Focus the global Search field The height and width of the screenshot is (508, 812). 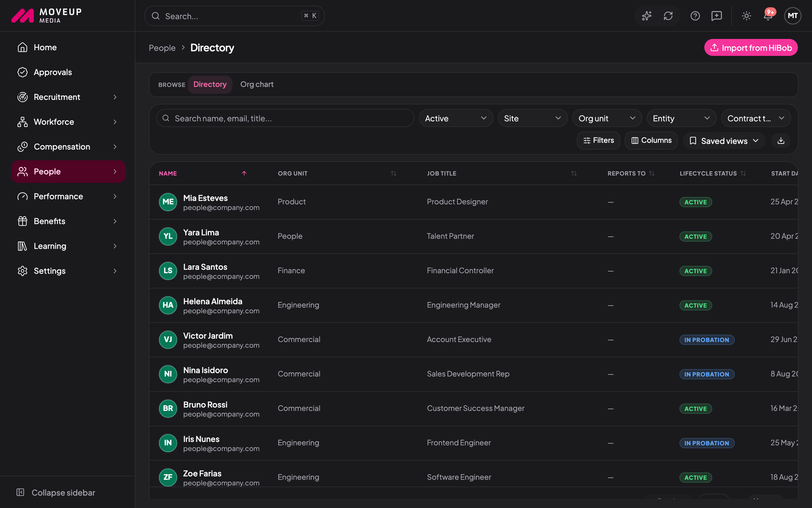(x=234, y=16)
